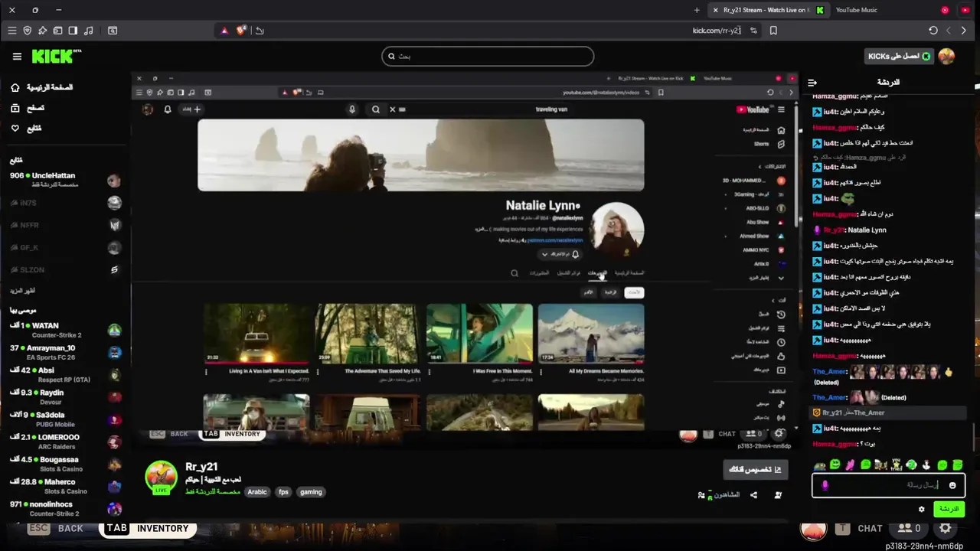
Task: Open WATAN Counter-Strike 2 recommended channel
Action: pos(65,330)
